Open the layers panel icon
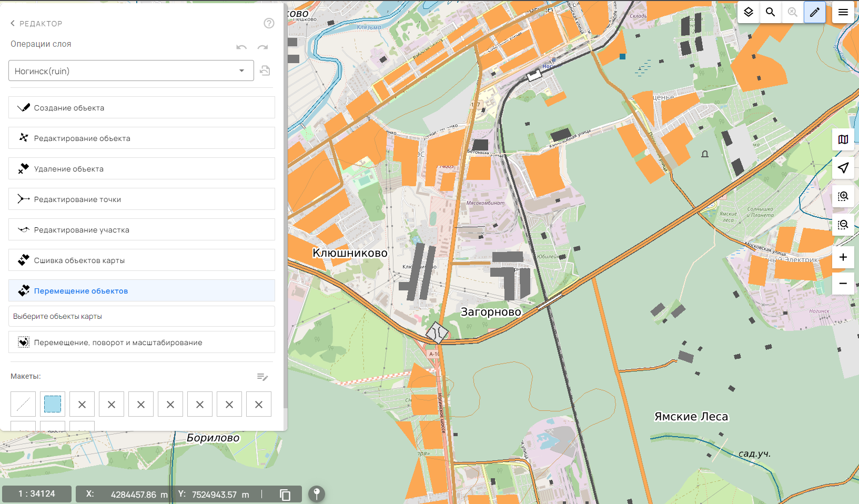This screenshot has width=859, height=504. tap(748, 12)
